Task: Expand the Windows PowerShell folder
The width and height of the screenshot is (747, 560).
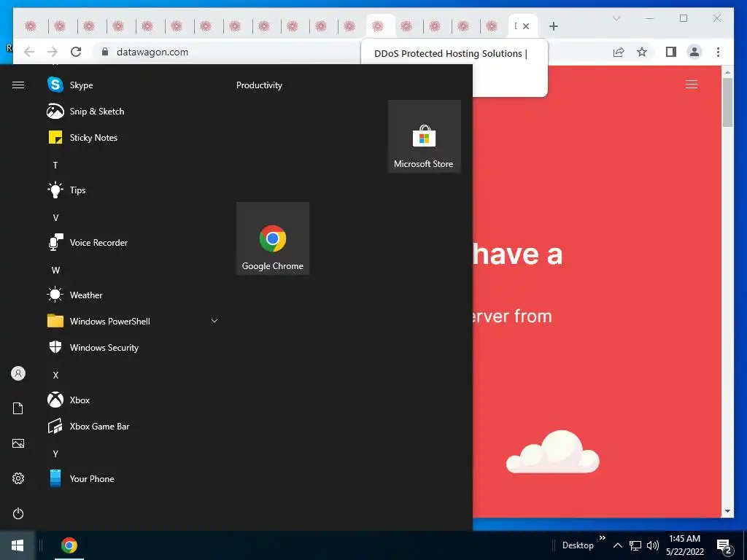Action: [214, 321]
